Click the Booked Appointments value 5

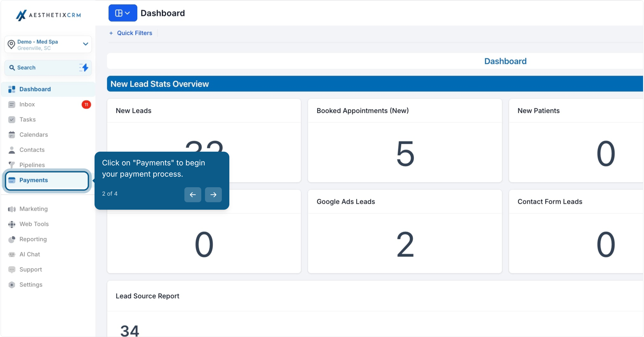pyautogui.click(x=405, y=154)
